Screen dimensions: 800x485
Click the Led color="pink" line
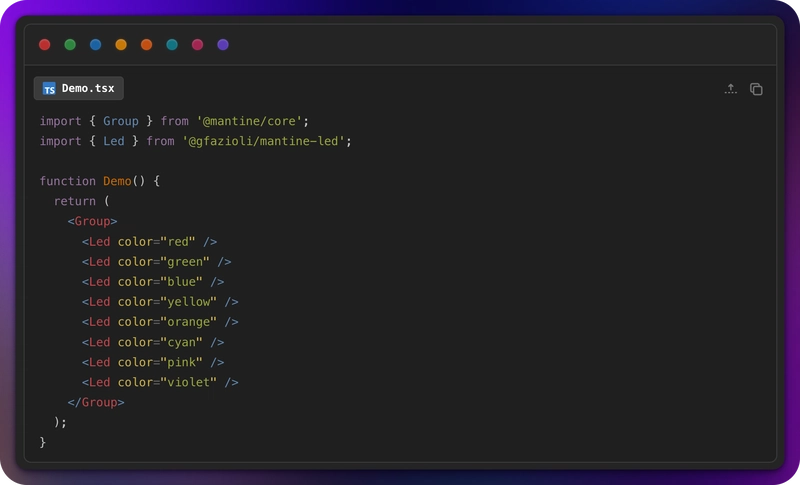153,362
